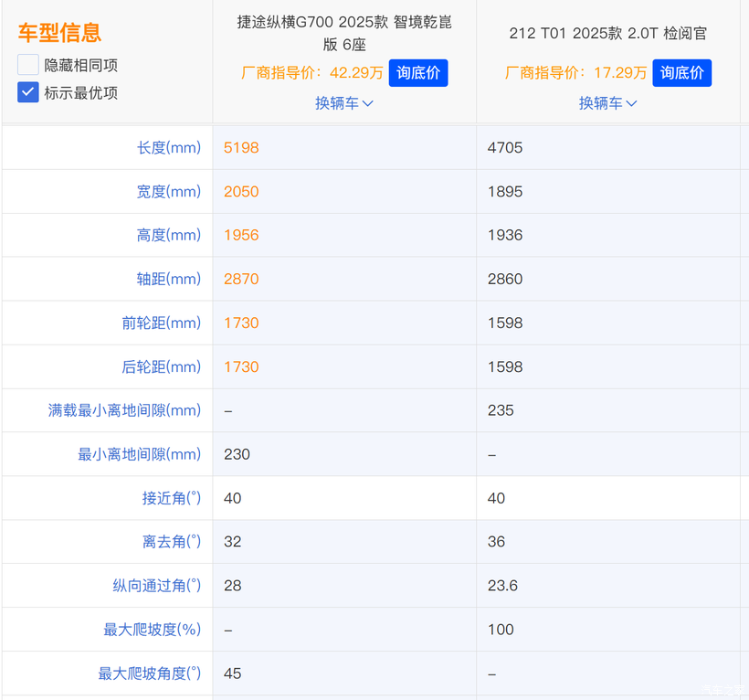Viewport: 749px width, 700px height.
Task: Uncheck the 标示最优项 checkbox
Action: click(x=28, y=92)
